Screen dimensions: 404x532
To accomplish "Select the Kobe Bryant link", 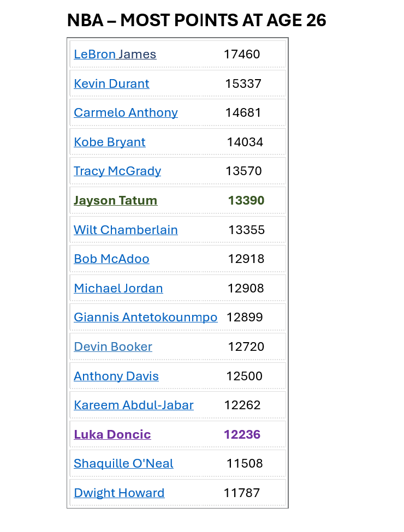I will 109,142.
